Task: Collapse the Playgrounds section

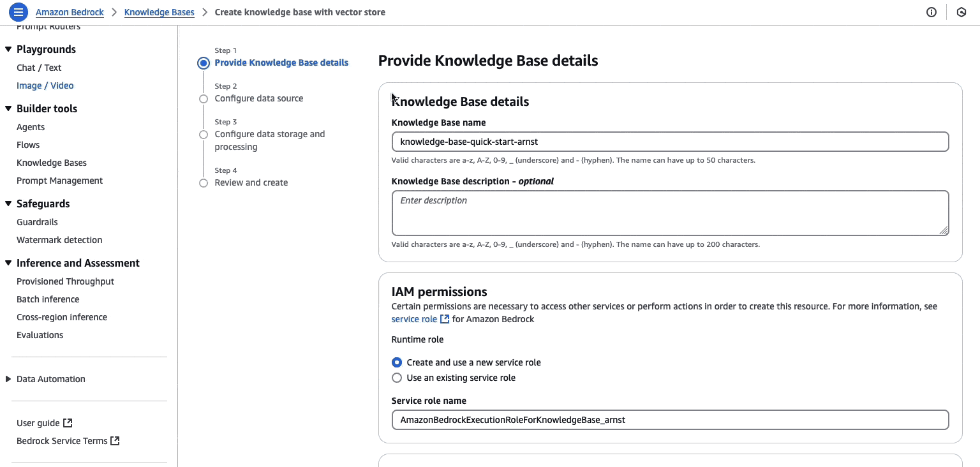Action: click(x=8, y=49)
